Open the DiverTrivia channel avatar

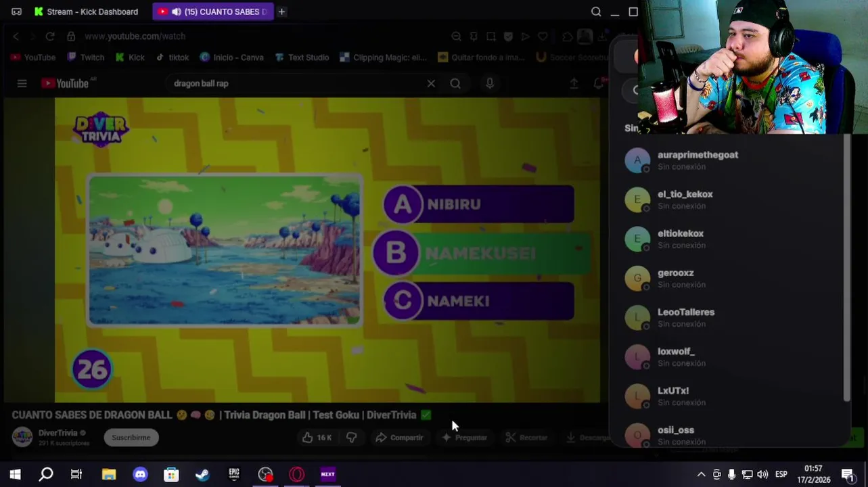tap(22, 437)
